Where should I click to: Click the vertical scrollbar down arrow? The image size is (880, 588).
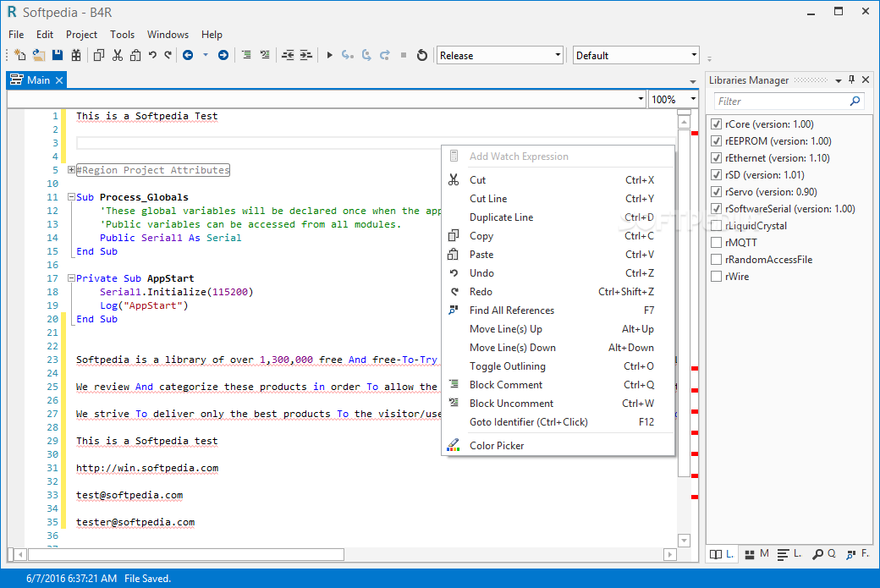coord(684,541)
